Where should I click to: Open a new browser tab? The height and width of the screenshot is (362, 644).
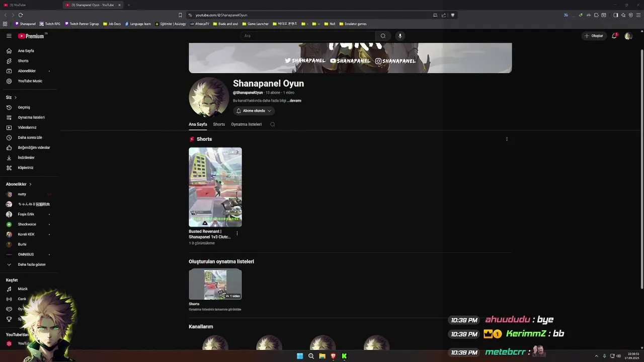128,5
